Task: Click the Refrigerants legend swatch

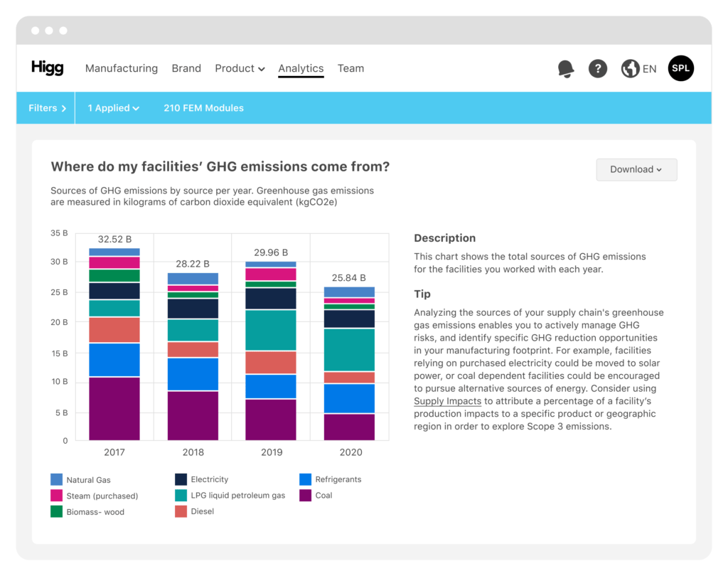Action: (x=305, y=479)
